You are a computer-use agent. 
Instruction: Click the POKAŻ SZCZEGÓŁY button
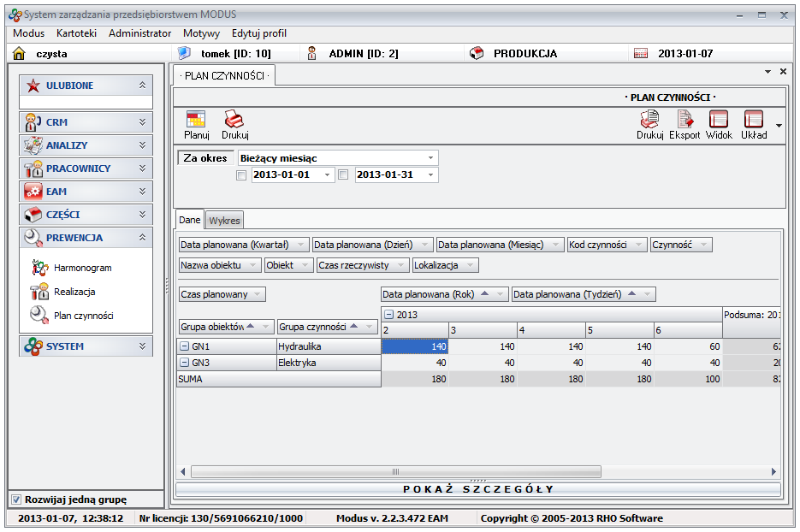[478, 489]
